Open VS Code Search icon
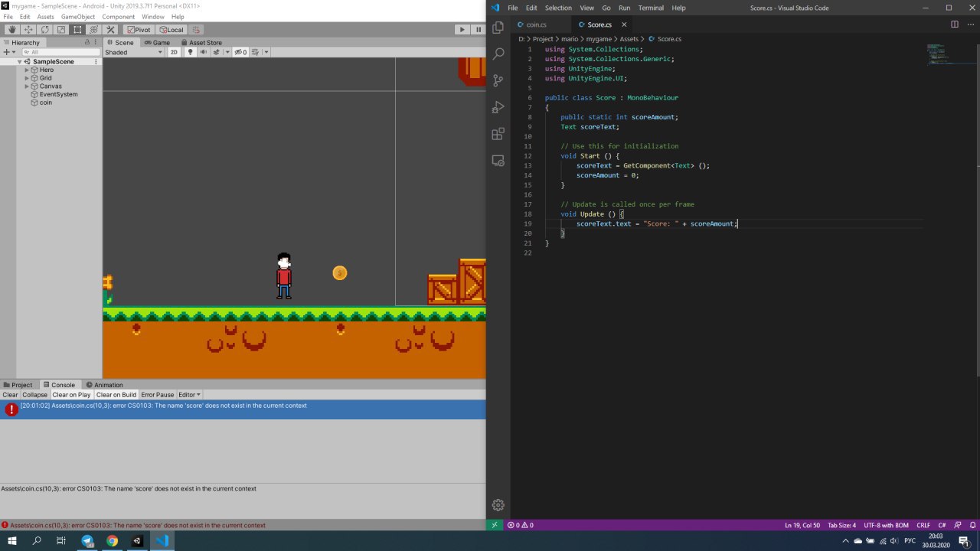This screenshot has width=980, height=551. click(x=498, y=54)
